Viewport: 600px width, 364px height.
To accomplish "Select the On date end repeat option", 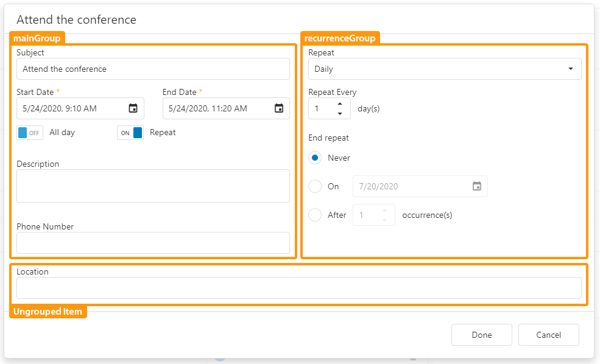I will (x=315, y=186).
